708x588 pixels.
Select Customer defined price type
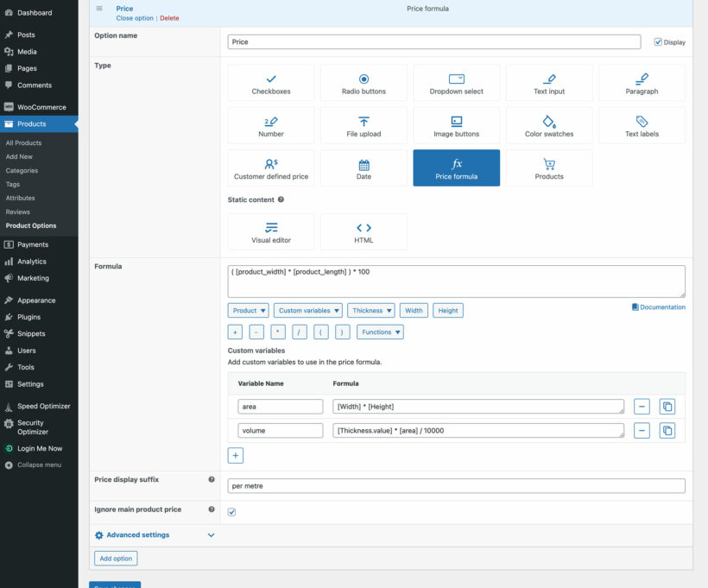tap(270, 168)
